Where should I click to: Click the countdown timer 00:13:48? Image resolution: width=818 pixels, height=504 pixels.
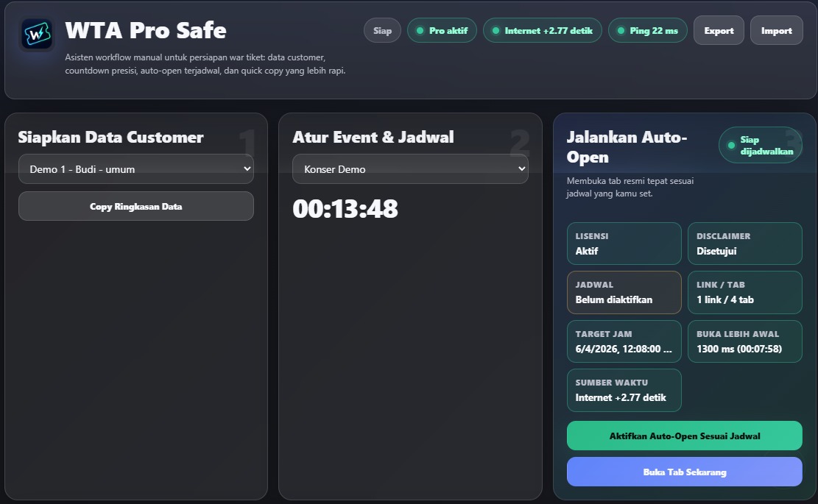click(x=345, y=209)
